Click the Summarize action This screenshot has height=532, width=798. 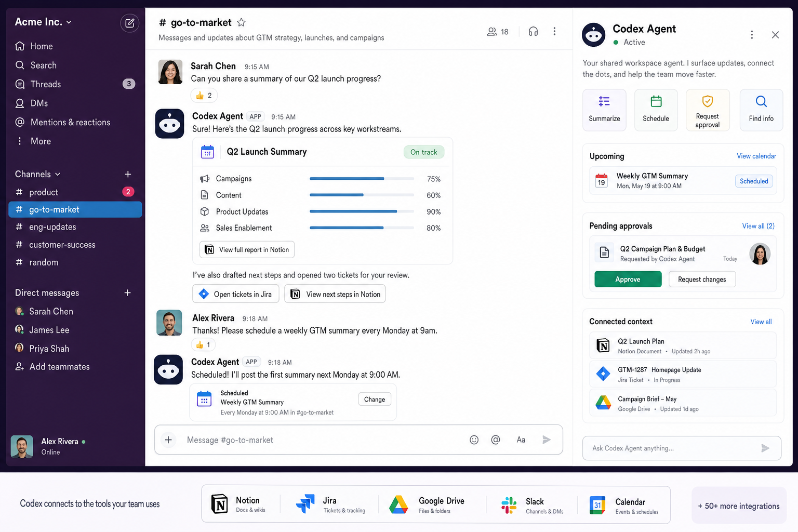point(604,110)
